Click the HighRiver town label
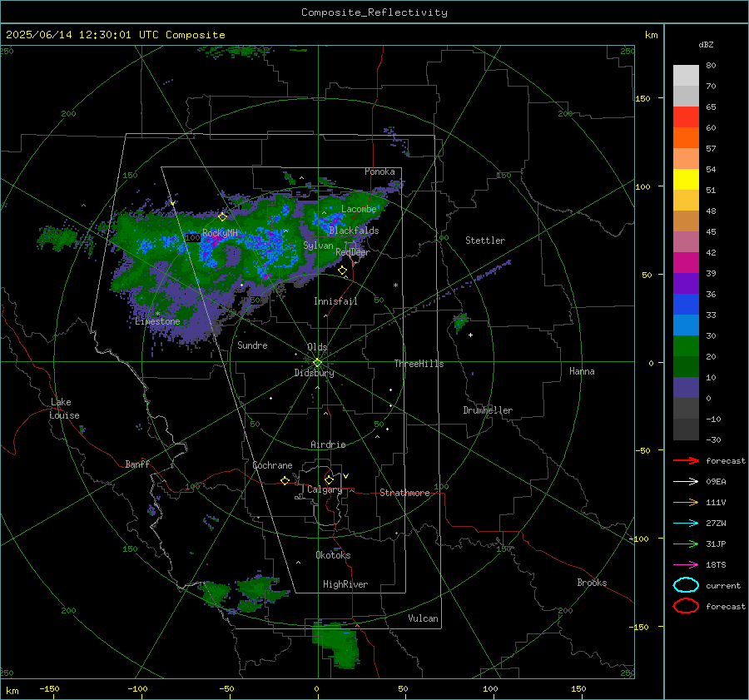Screen dimensions: 749x700 345,584
